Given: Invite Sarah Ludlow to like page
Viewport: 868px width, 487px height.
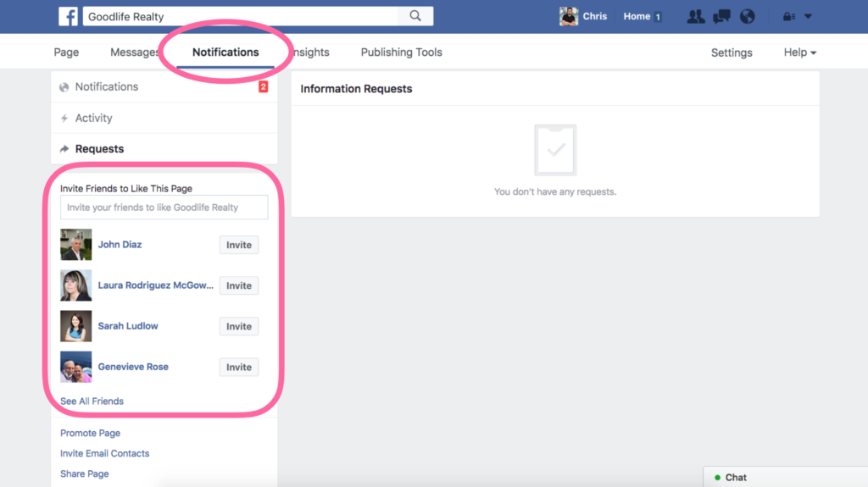Looking at the screenshot, I should [238, 327].
